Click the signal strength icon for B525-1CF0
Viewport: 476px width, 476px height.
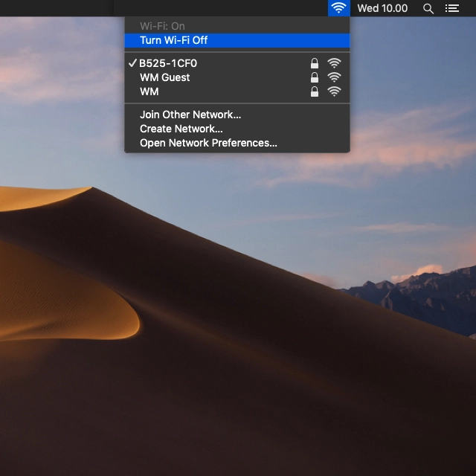335,63
